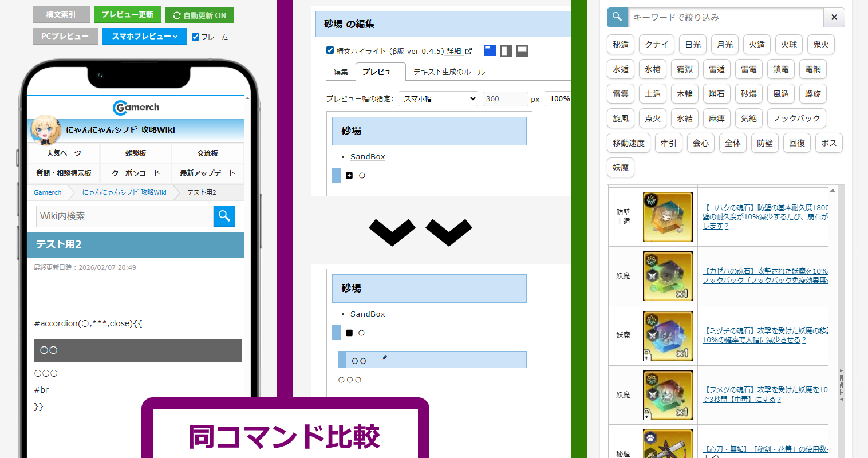Click the blue magnifier icon beside Wiki内検索
This screenshot has height=458, width=868.
[x=224, y=216]
